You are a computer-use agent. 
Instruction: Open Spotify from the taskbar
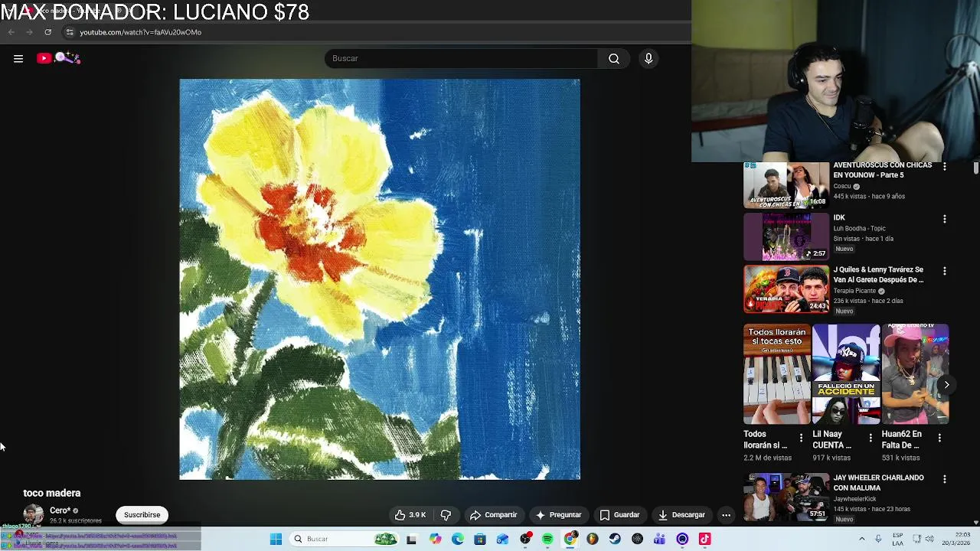point(547,540)
